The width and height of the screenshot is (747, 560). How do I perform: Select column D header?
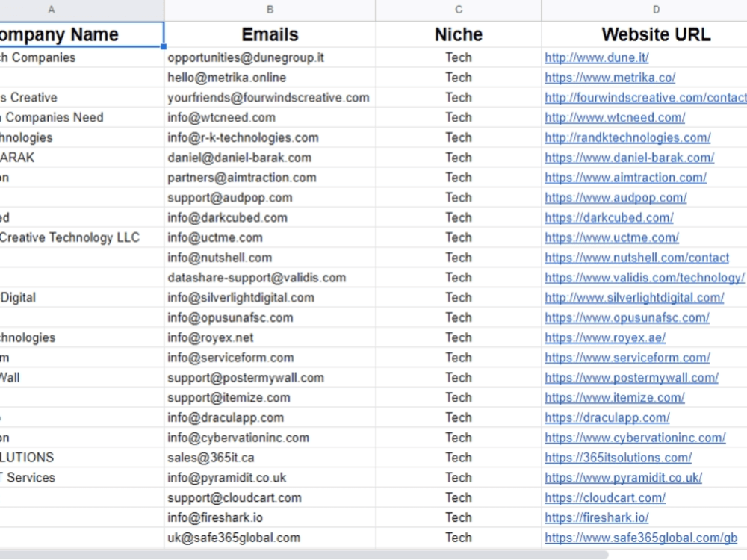[x=644, y=10]
